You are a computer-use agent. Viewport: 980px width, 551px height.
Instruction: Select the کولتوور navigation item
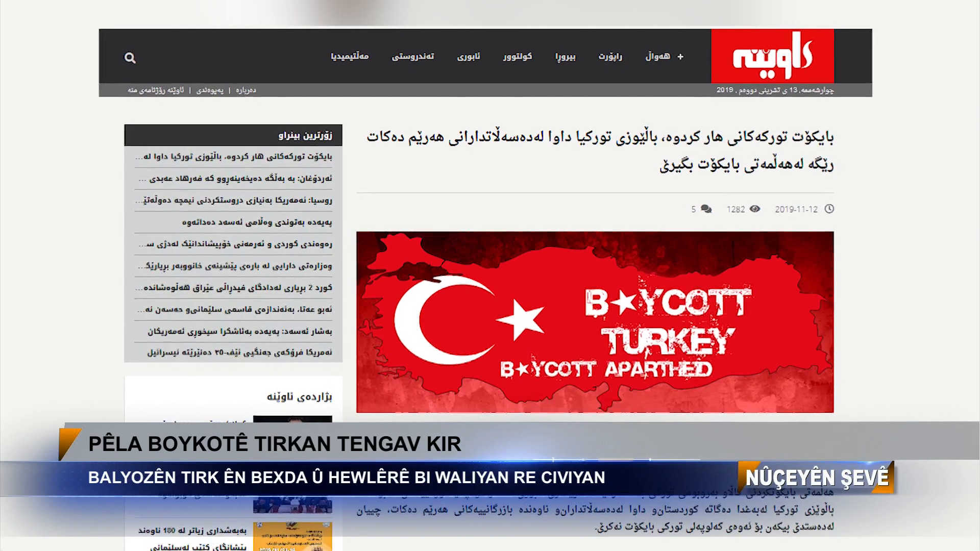pos(517,56)
